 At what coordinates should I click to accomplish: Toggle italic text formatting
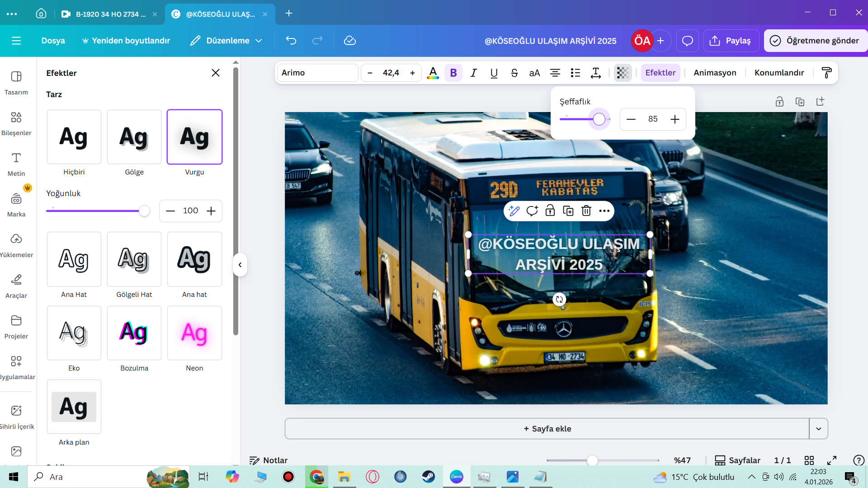[473, 73]
